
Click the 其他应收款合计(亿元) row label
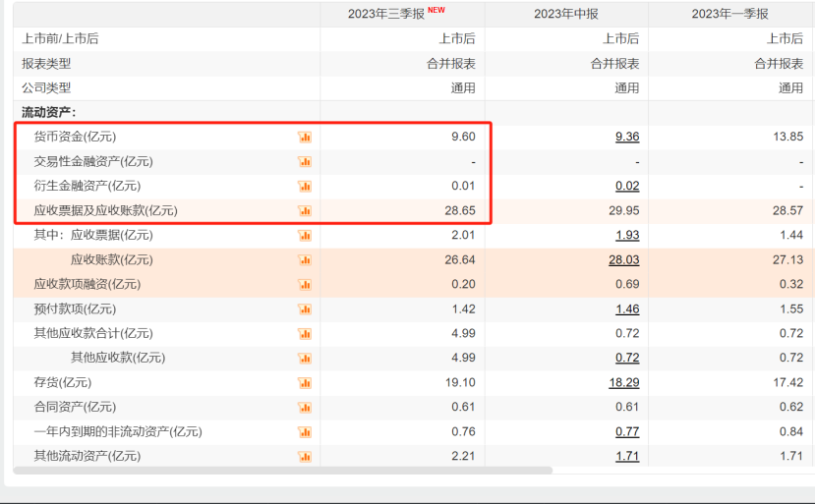coord(93,333)
